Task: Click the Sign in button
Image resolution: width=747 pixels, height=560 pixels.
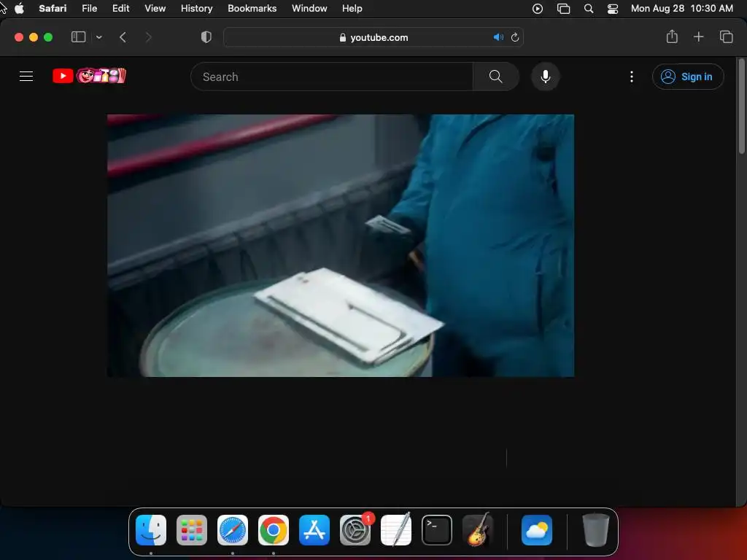Action: (688, 77)
